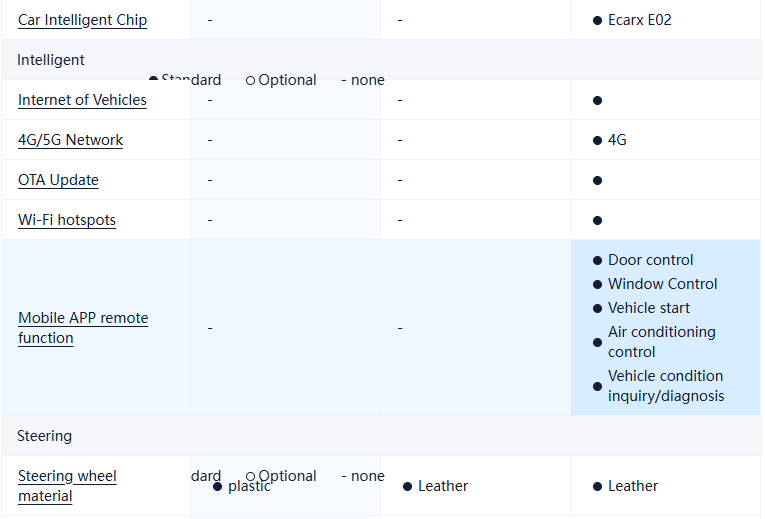The height and width of the screenshot is (519, 765).
Task: Click the Vehicle start feature
Action: 648,308
